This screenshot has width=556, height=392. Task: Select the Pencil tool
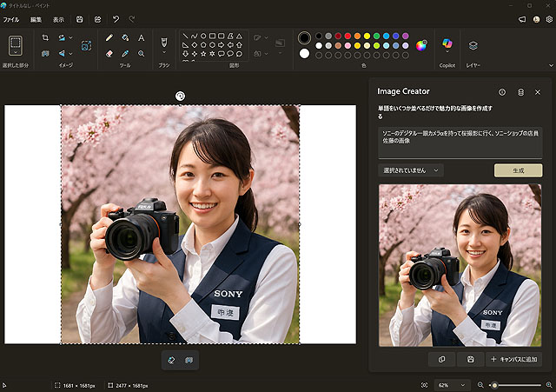109,38
